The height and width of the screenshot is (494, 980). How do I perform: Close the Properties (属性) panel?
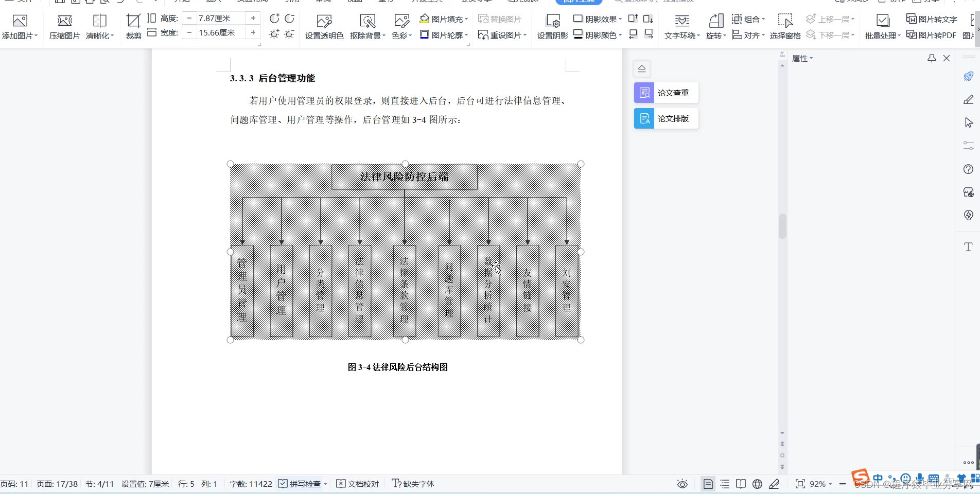(947, 58)
